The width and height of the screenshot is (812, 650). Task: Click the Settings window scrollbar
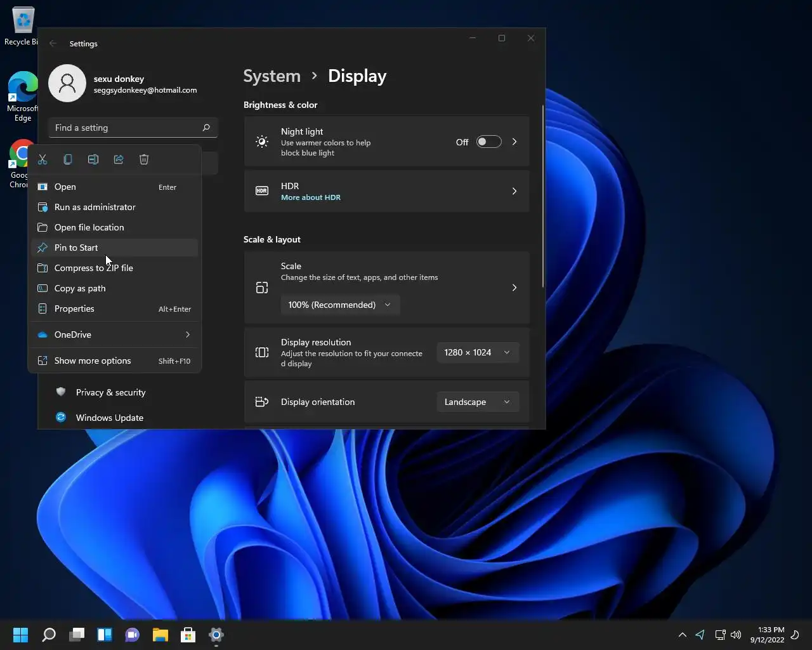(543, 197)
